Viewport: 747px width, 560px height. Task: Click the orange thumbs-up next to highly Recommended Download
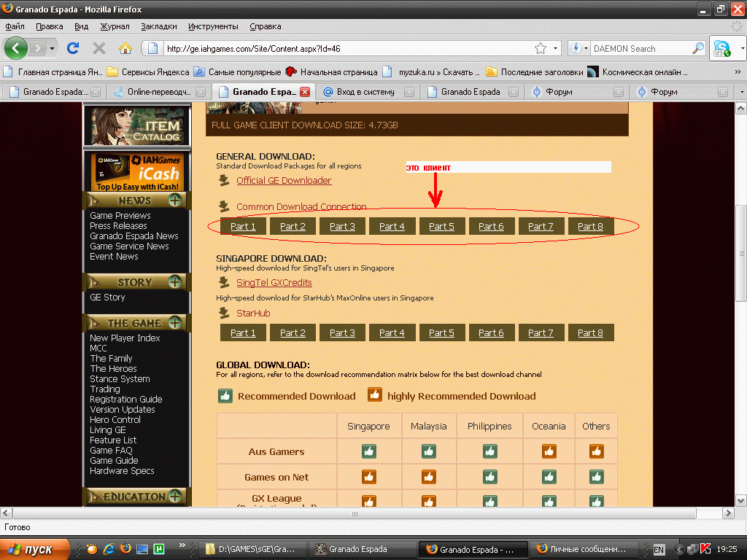[x=375, y=394]
